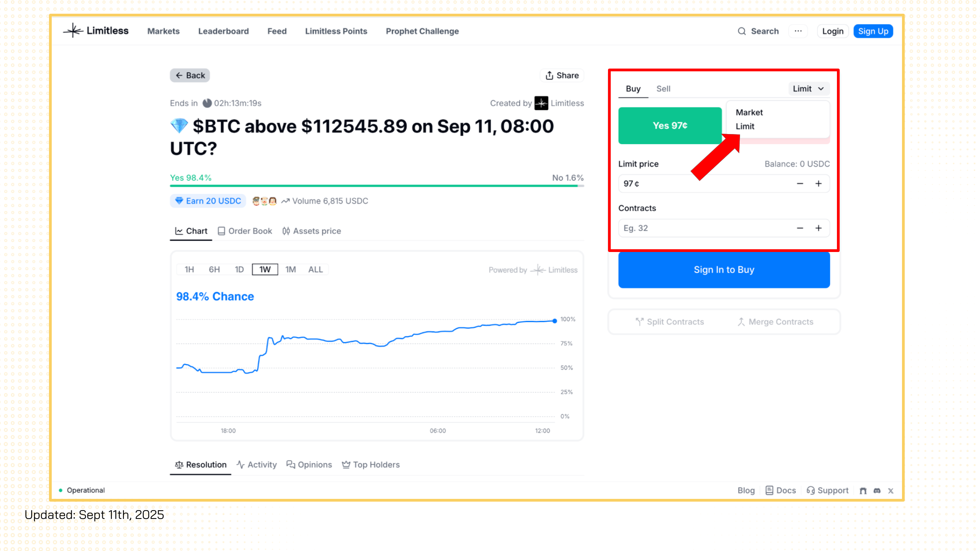Screen dimensions: 980x551
Task: Open the GitBook icon in footer
Action: (863, 491)
